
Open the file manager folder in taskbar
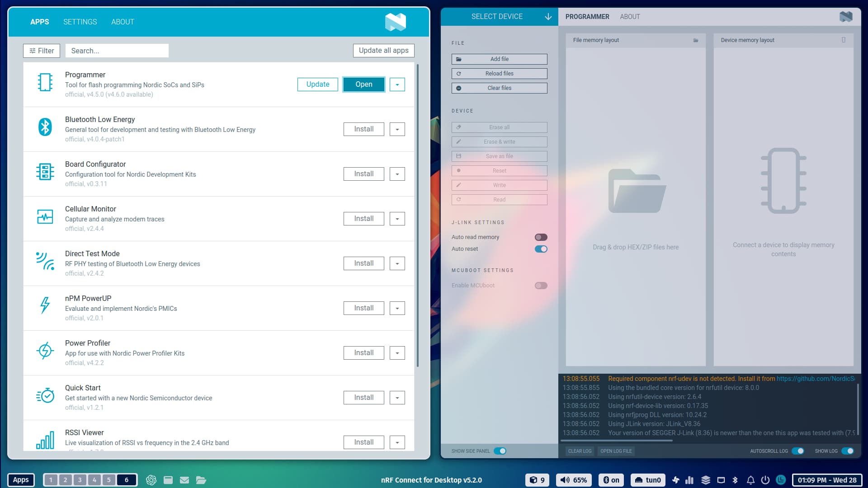click(x=201, y=480)
